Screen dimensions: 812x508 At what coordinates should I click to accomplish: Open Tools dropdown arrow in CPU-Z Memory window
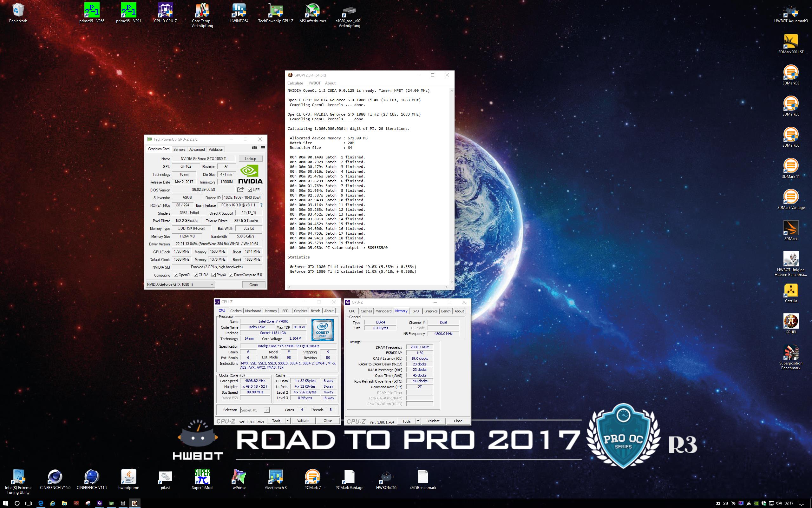pyautogui.click(x=418, y=421)
